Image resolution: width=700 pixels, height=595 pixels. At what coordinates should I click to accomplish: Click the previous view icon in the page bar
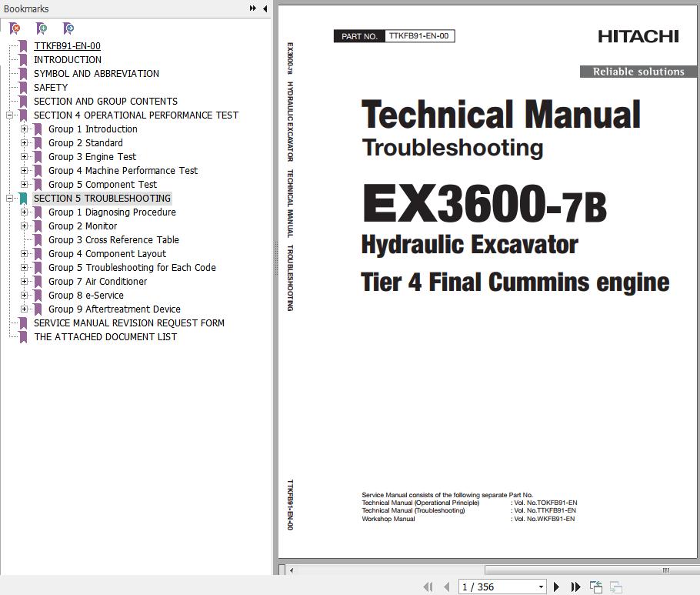(x=596, y=587)
